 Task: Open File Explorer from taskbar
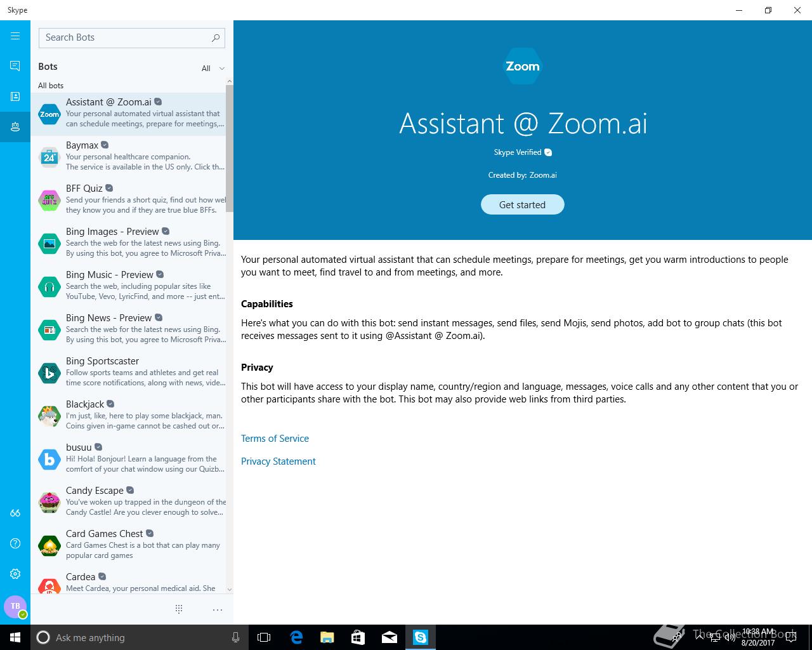327,637
